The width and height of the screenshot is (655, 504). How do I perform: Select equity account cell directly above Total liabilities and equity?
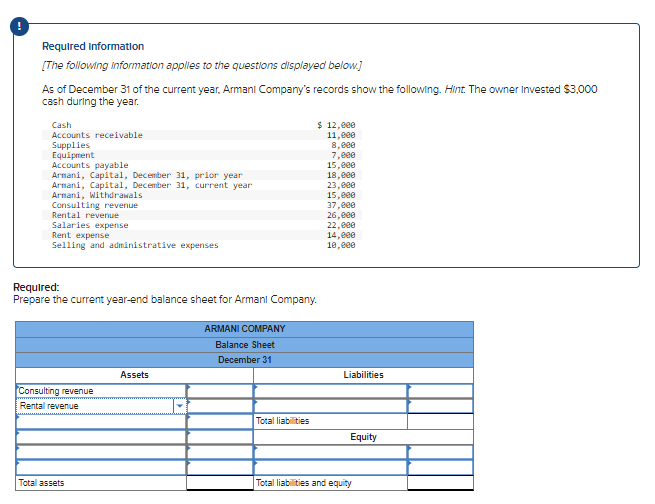(x=330, y=468)
